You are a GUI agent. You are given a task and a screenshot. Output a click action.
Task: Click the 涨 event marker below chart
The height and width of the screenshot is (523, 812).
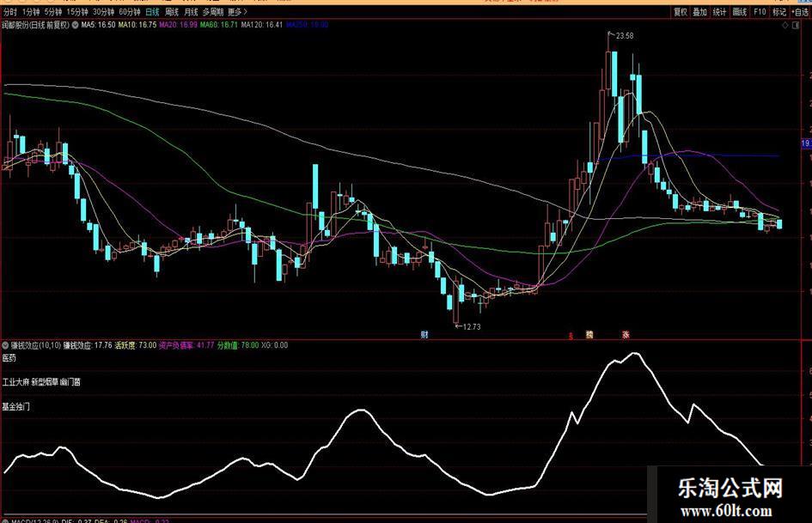coord(626,335)
